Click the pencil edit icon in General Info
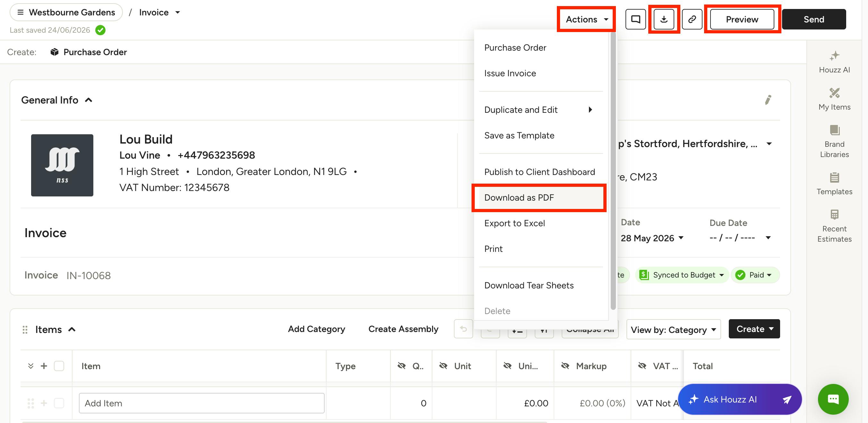Screen dimensions: 868x423 [x=768, y=100]
